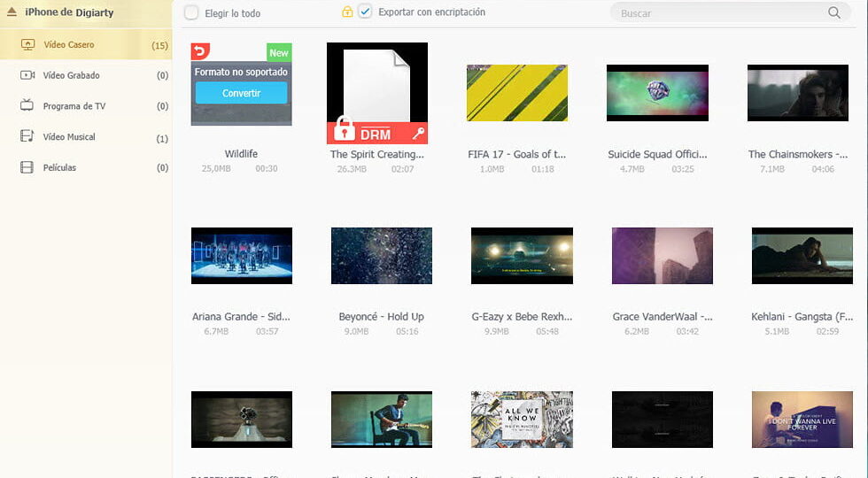Select the Beyoncé Hold Up thumbnail

pyautogui.click(x=382, y=256)
